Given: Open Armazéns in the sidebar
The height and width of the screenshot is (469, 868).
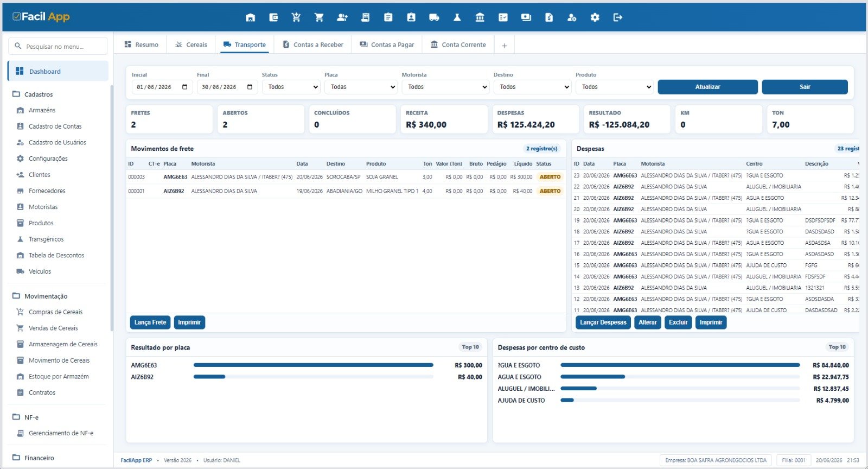Looking at the screenshot, I should click(x=42, y=110).
